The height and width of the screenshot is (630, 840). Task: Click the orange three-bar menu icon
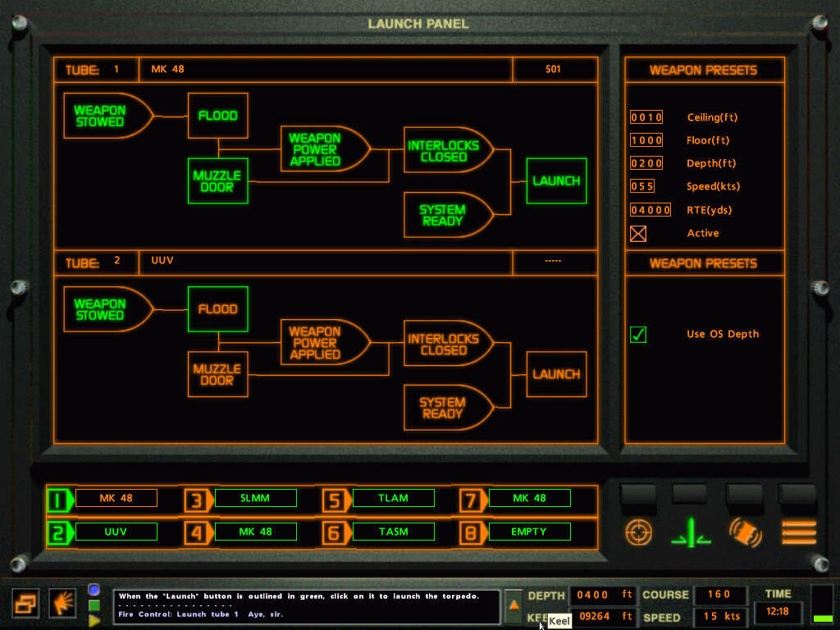tap(798, 532)
